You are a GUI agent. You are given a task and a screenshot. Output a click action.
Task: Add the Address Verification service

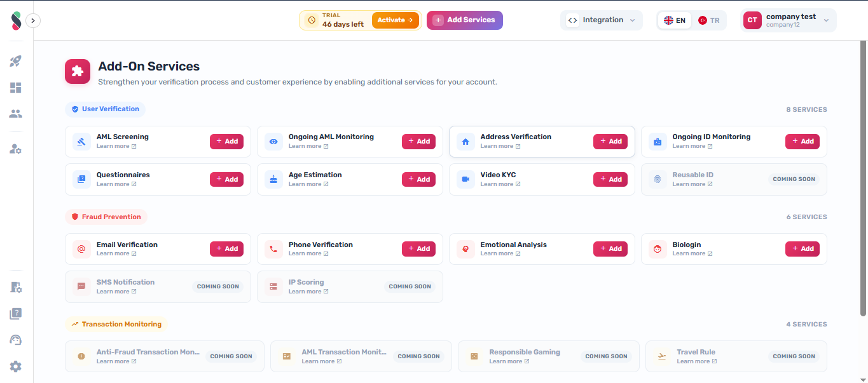point(610,142)
